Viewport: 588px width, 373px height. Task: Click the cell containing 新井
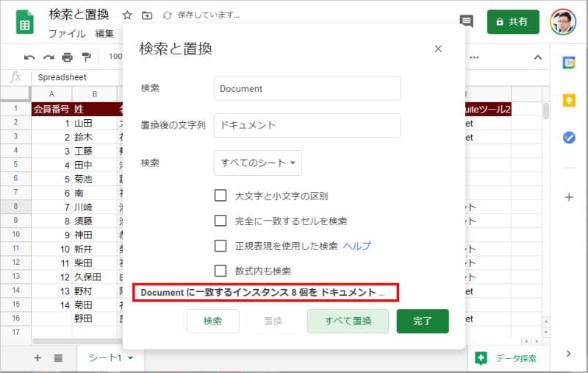click(95, 249)
